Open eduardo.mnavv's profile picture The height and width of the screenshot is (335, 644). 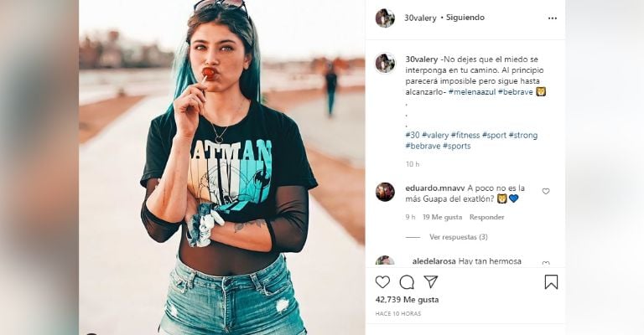[x=385, y=192]
